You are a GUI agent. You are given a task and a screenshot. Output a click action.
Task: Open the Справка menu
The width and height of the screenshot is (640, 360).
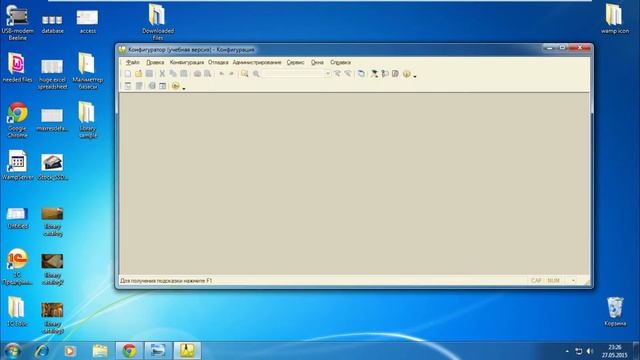click(x=340, y=62)
